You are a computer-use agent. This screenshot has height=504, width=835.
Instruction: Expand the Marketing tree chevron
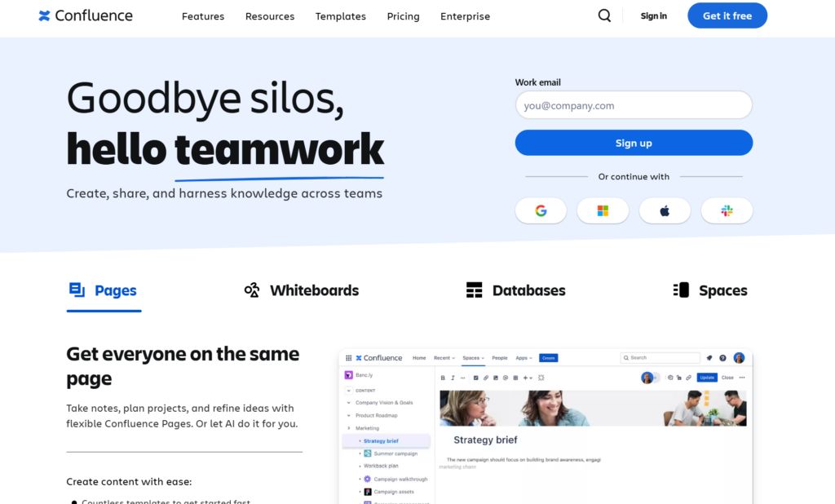[349, 428]
